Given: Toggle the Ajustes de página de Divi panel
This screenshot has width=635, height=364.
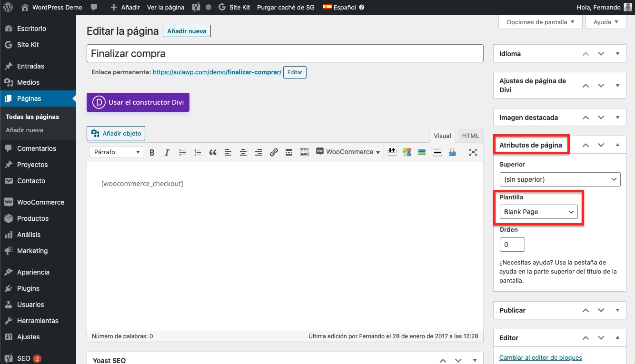Looking at the screenshot, I should [617, 86].
